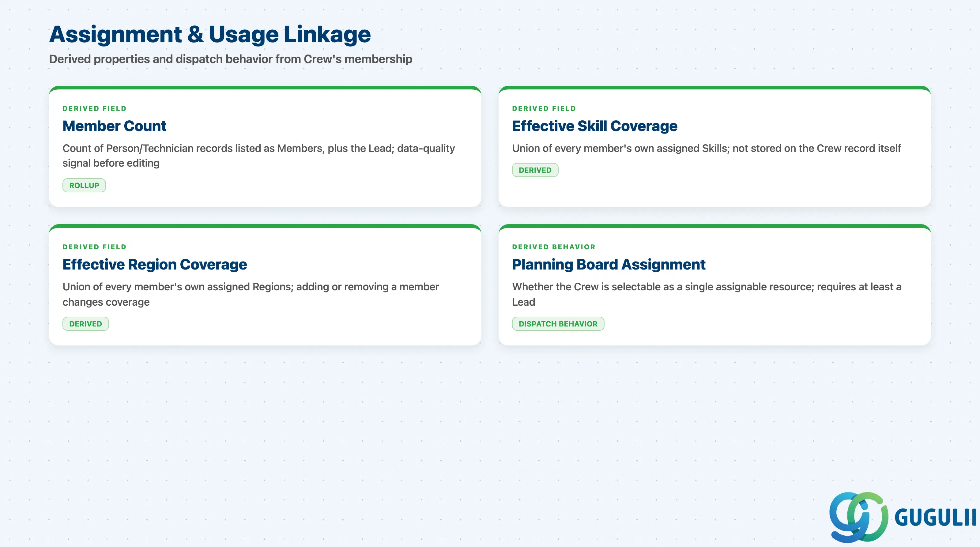
Task: Click DERIVED badge under Effective Skill Coverage
Action: pos(535,170)
